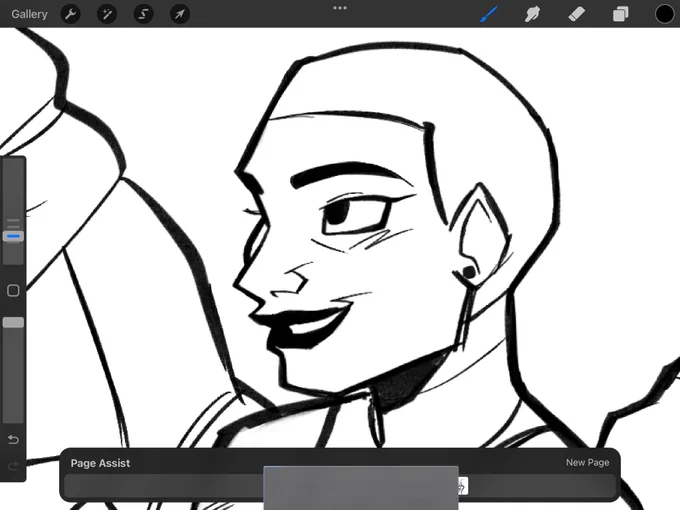Select the Smudge tool
This screenshot has width=680, height=510.
point(533,14)
